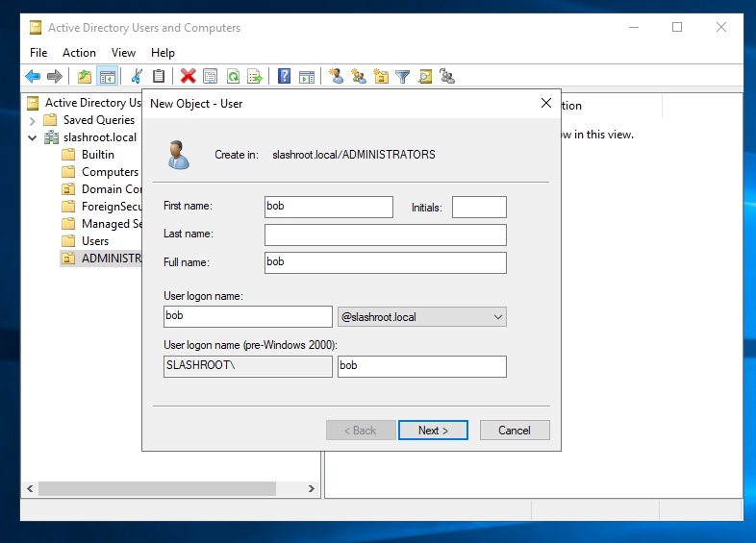Expand the Saved Queries tree node
Viewport: 756px width, 543px height.
(x=33, y=120)
